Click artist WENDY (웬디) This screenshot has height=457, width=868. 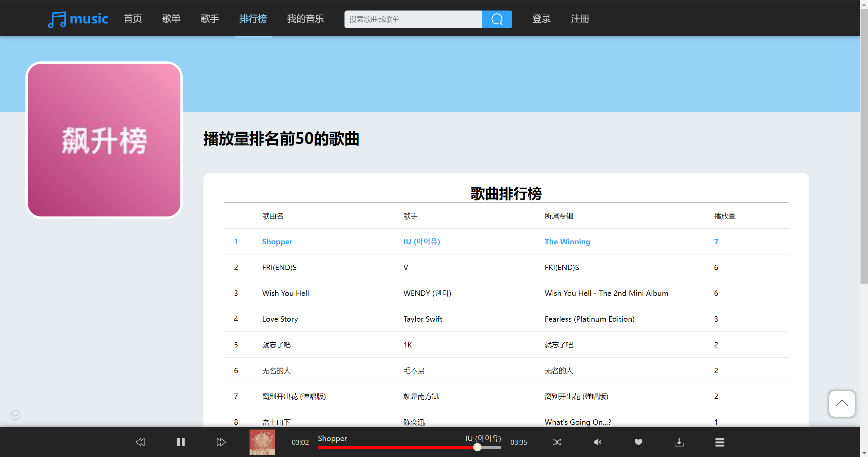[x=427, y=293]
